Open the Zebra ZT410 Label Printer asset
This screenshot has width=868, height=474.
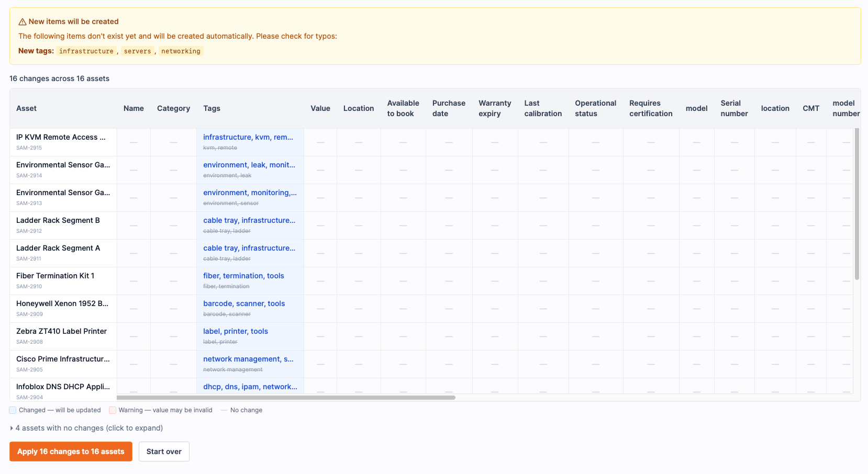point(61,331)
